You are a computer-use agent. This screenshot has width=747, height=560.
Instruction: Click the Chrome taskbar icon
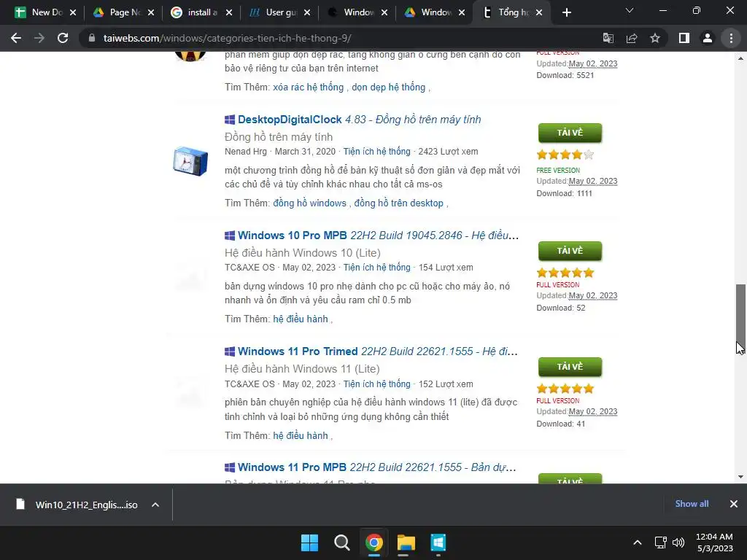click(x=374, y=542)
